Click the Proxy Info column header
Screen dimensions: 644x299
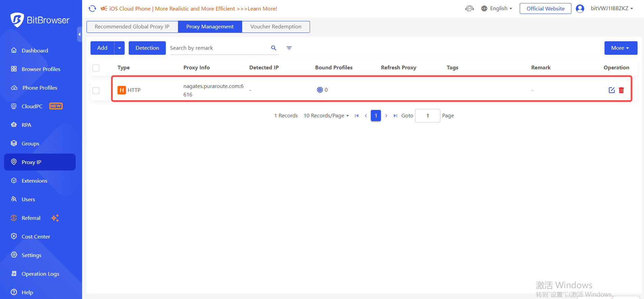point(197,68)
